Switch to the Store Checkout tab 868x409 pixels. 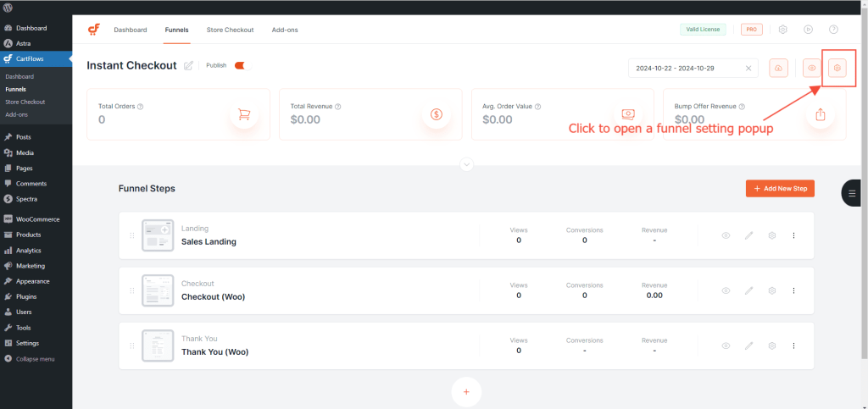230,30
